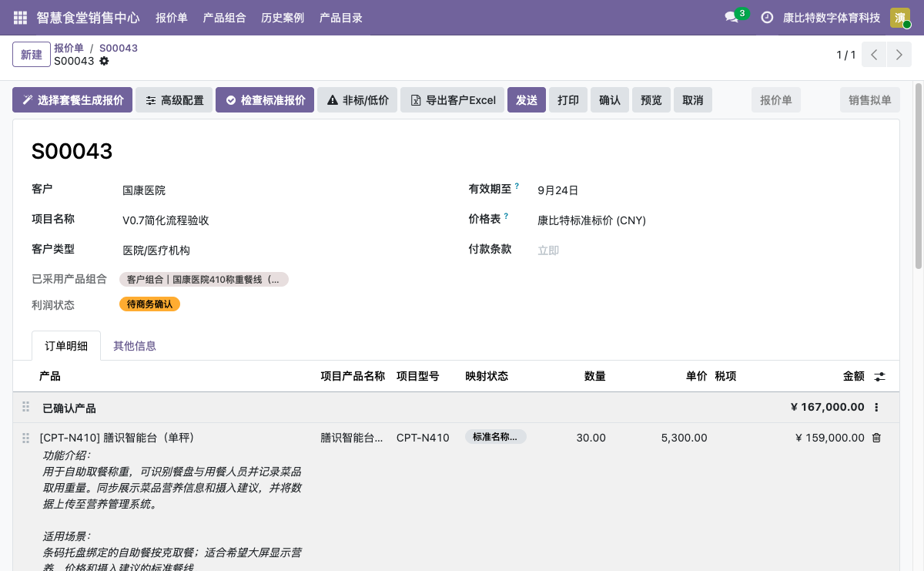The width and height of the screenshot is (924, 571).
Task: Open 高级配置
Action: [x=174, y=100]
